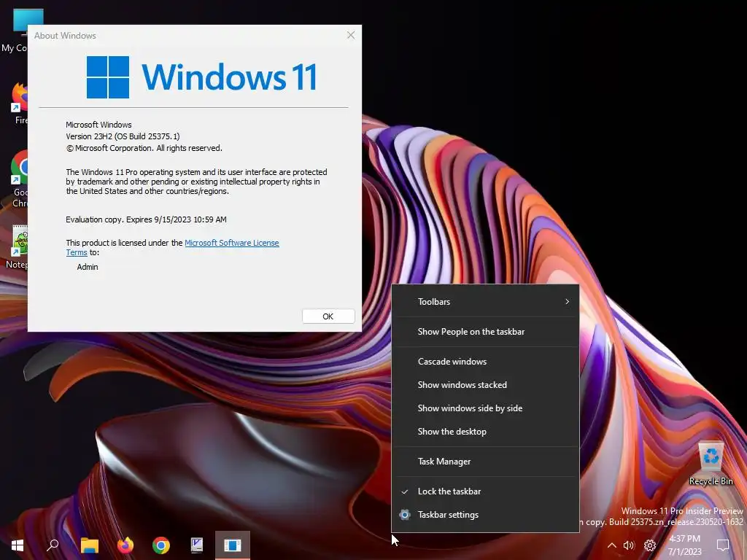Choose Show the desktop
The image size is (747, 560).
tap(485, 432)
